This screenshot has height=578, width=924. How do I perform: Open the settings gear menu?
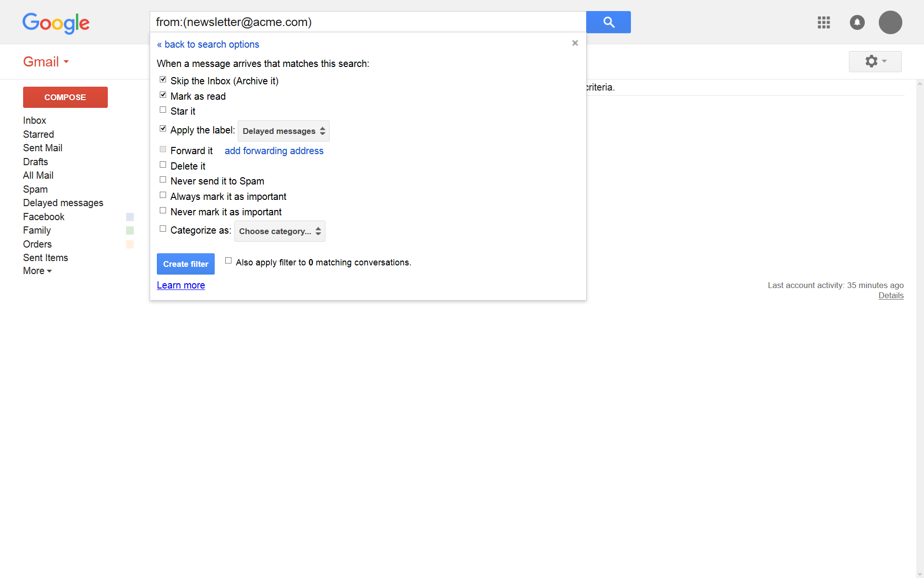click(x=875, y=62)
